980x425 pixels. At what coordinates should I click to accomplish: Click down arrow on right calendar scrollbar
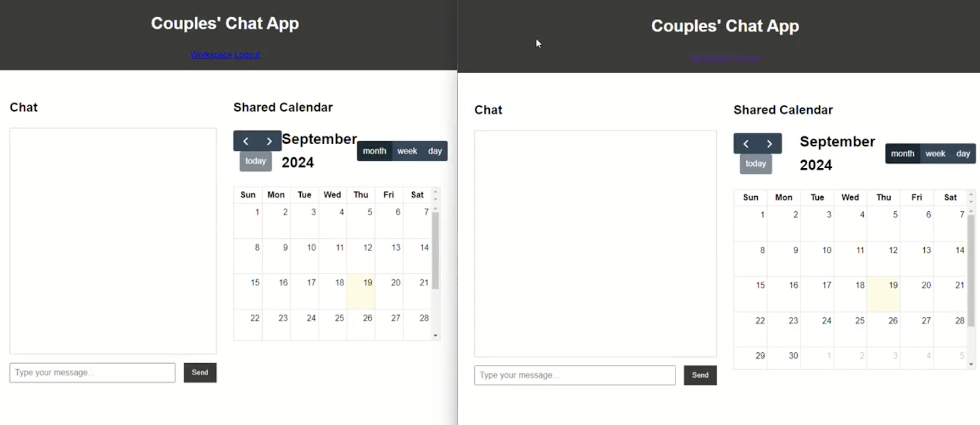971,364
